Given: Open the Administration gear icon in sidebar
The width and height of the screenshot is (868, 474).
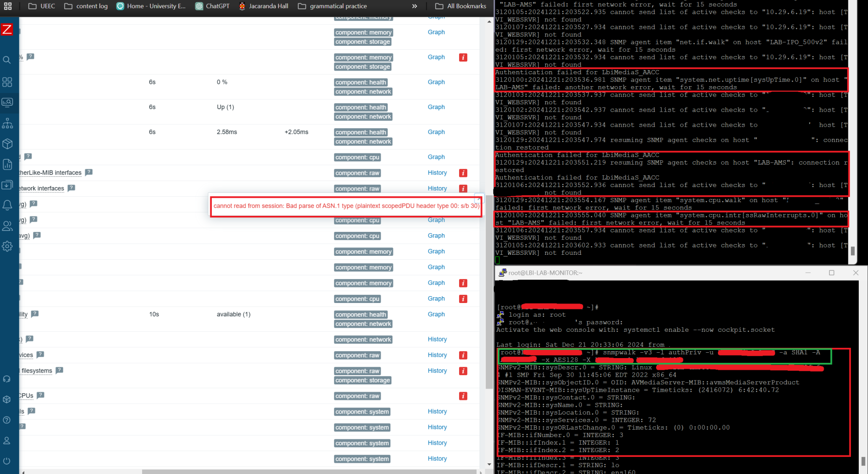Looking at the screenshot, I should [x=7, y=246].
